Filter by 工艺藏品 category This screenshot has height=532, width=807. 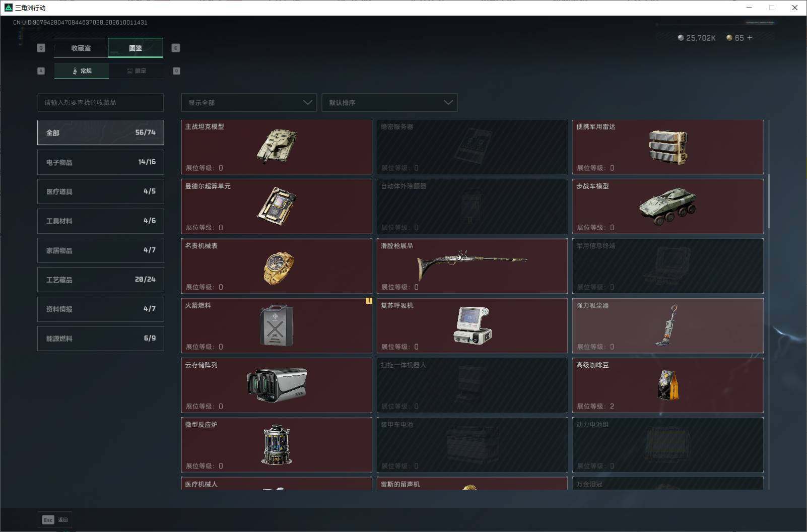(101, 280)
